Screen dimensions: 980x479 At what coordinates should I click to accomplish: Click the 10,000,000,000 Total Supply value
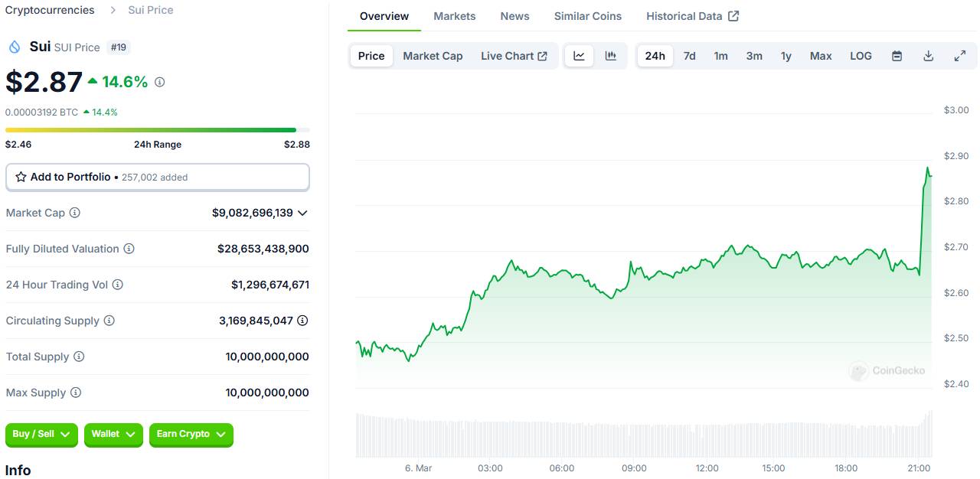click(x=267, y=357)
